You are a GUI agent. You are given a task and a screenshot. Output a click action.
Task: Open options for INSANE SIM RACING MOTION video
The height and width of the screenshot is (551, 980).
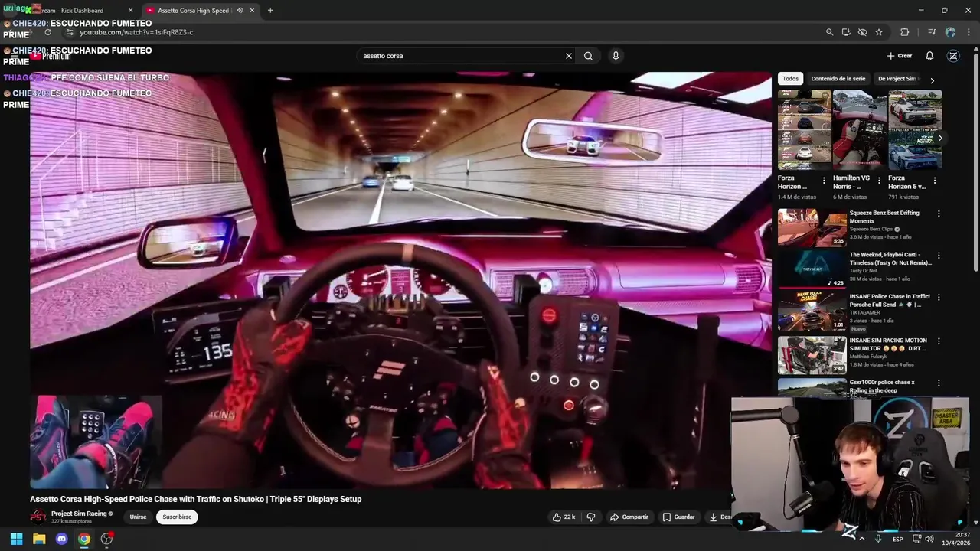939,341
